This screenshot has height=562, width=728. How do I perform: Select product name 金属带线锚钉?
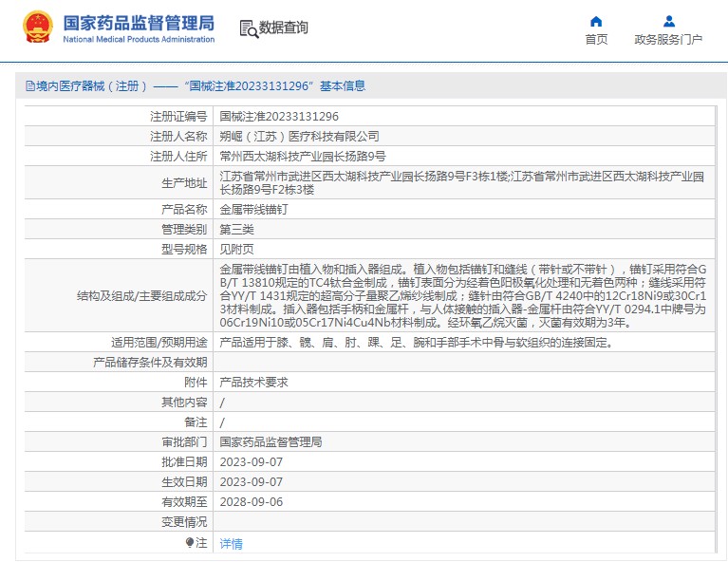click(254, 210)
